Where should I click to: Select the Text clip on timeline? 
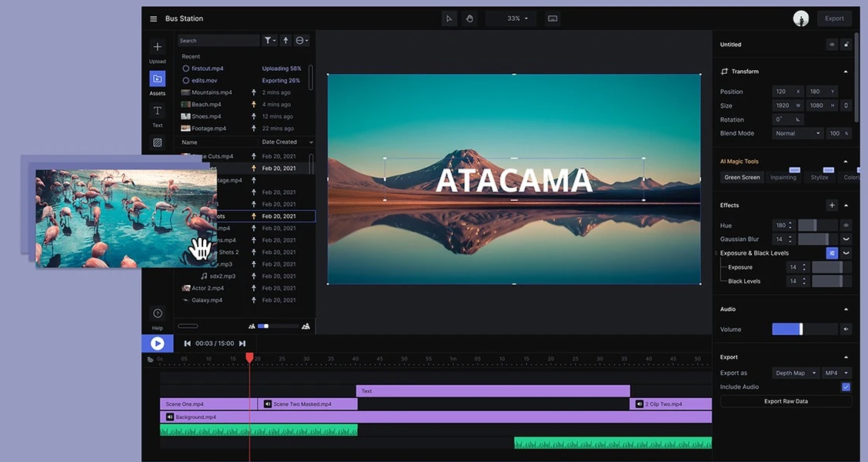pyautogui.click(x=492, y=391)
